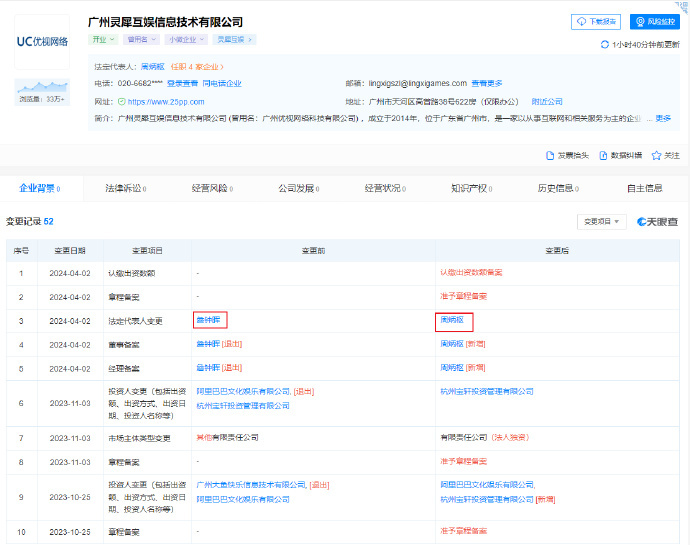Click 查看更多 beside the email address
The width and height of the screenshot is (690, 545).
(x=487, y=83)
